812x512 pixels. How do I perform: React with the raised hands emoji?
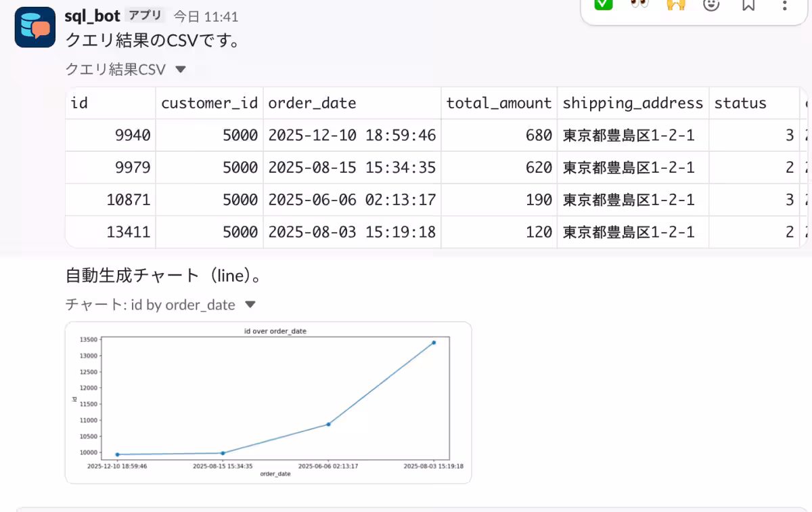click(x=675, y=4)
